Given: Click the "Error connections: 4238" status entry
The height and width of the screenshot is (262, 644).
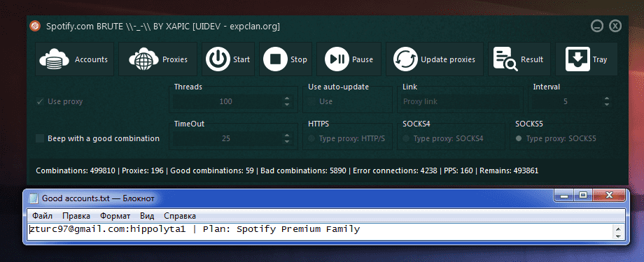Looking at the screenshot, I should pyautogui.click(x=395, y=170).
